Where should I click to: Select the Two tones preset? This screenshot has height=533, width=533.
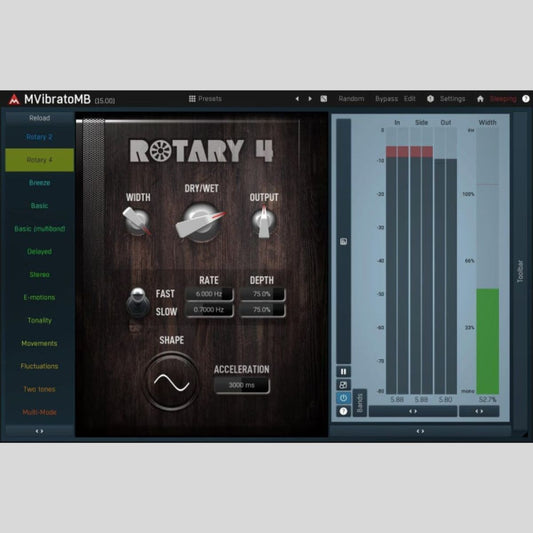pos(39,389)
